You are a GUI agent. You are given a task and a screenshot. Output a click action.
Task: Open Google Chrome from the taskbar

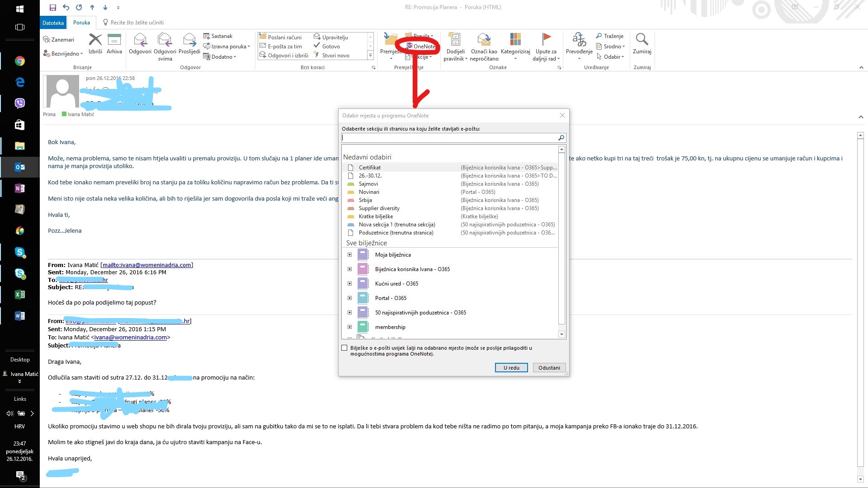(x=20, y=61)
